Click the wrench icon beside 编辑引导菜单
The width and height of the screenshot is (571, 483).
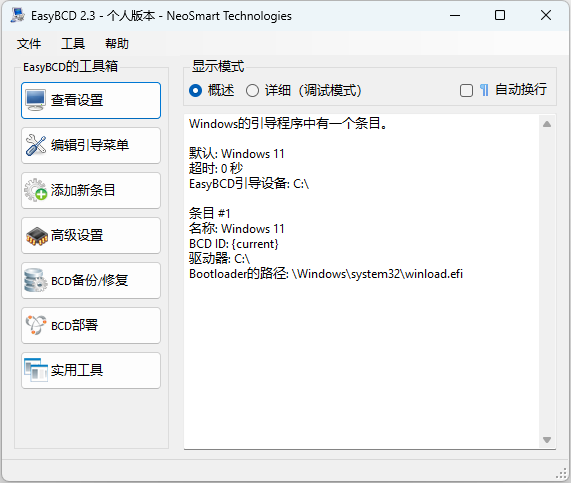coord(35,145)
